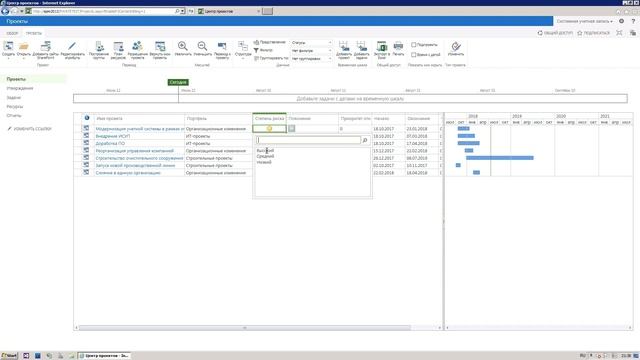The image size is (640, 360).
Task: Click the project row icon for Внедрение ИСУП
Action: (86, 136)
